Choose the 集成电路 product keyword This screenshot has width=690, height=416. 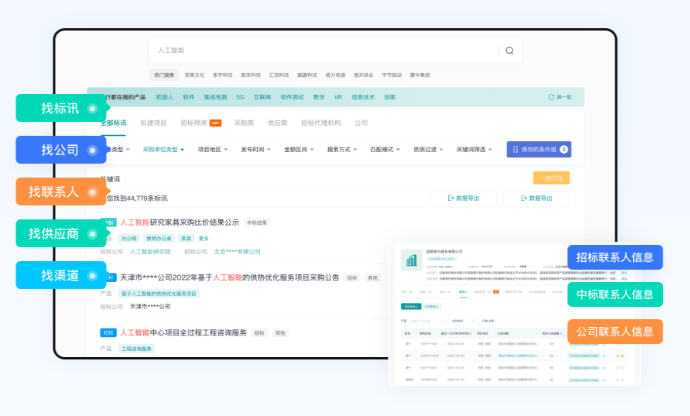(215, 97)
